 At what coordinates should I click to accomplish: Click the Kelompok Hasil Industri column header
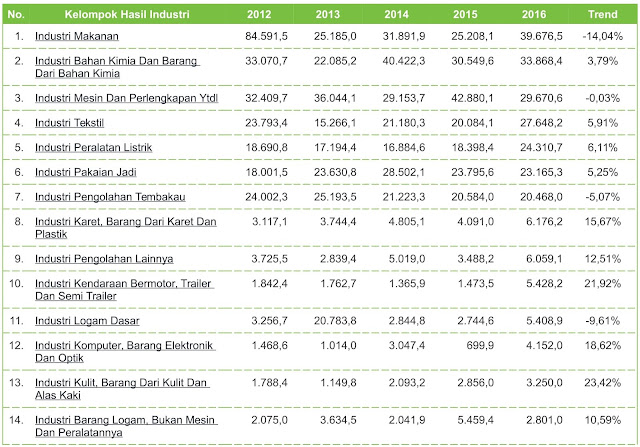[127, 15]
